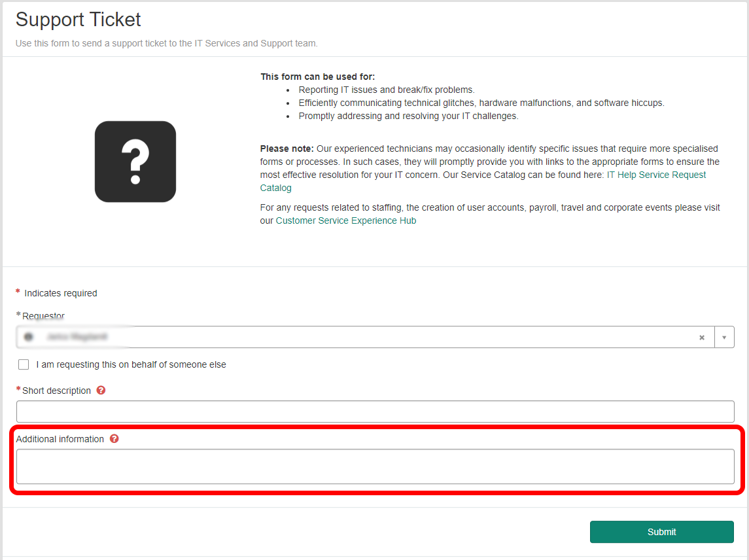Click the Short description help icon

(x=101, y=391)
